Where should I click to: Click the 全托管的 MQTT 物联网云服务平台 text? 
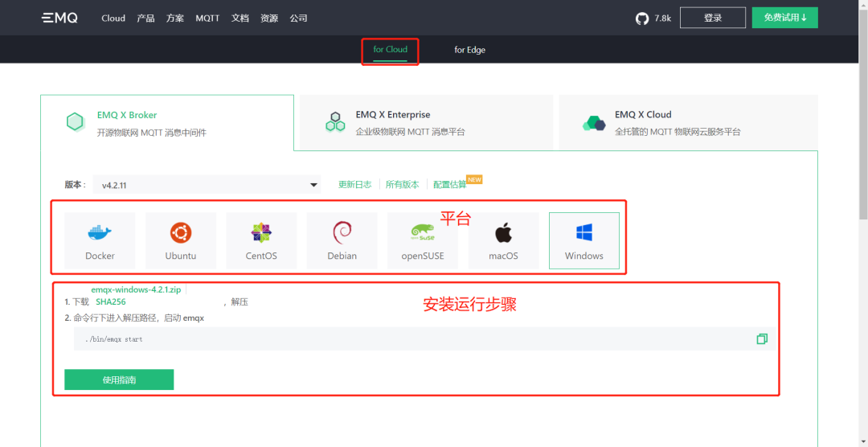coord(678,132)
